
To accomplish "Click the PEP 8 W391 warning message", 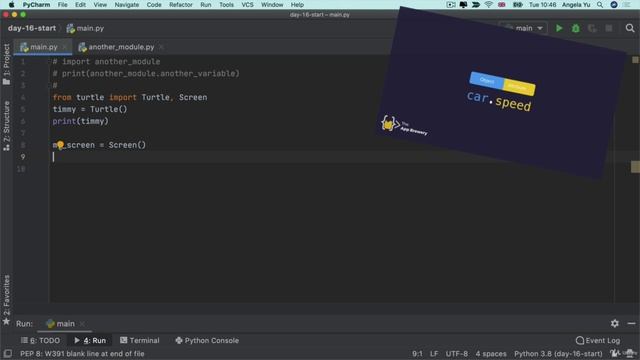I will point(82,353).
